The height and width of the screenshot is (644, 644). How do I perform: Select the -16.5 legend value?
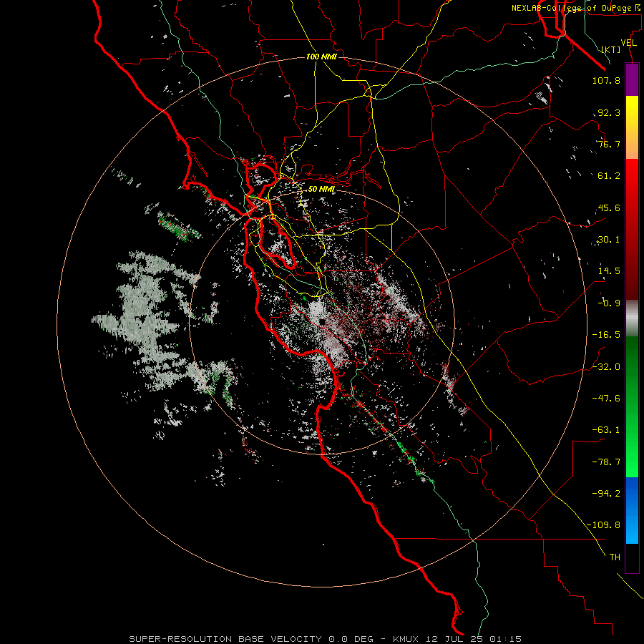tap(606, 335)
